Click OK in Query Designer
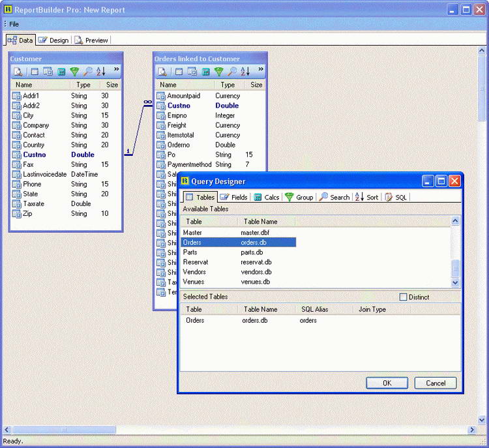 tap(387, 383)
